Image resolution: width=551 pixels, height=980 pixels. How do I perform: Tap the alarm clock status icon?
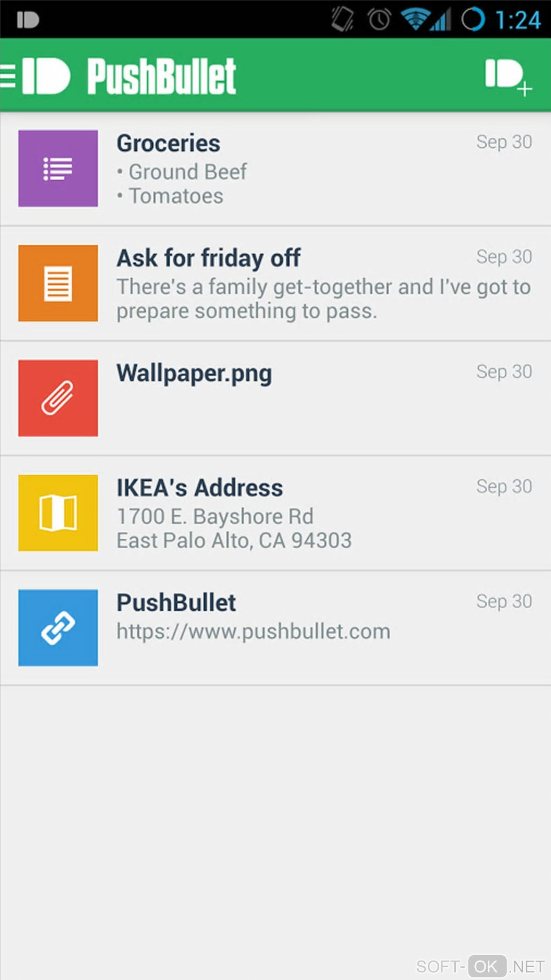click(x=379, y=20)
